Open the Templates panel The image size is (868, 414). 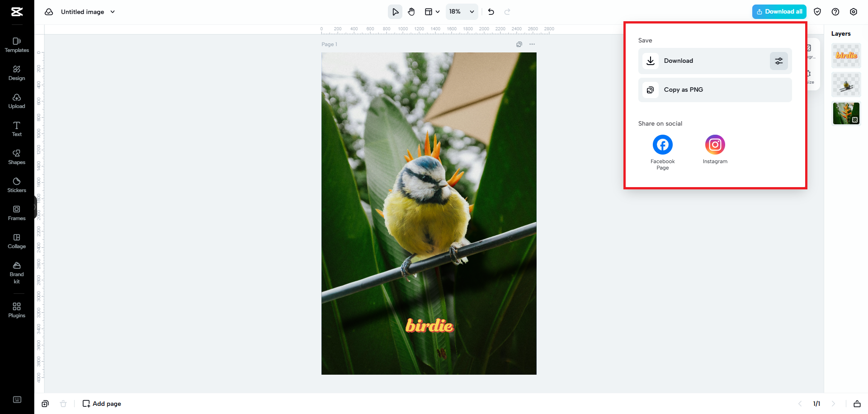[x=17, y=45]
